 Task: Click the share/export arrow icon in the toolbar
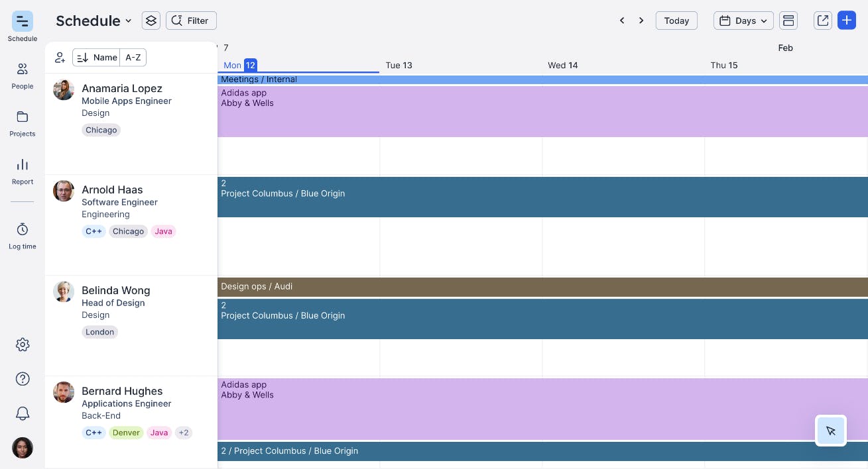click(822, 21)
